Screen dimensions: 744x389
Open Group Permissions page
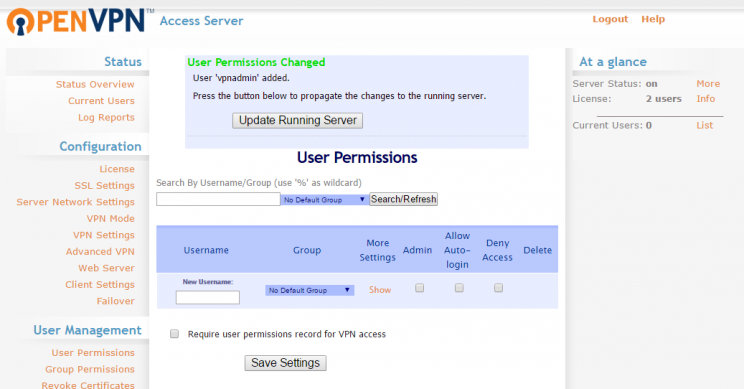[x=90, y=369]
